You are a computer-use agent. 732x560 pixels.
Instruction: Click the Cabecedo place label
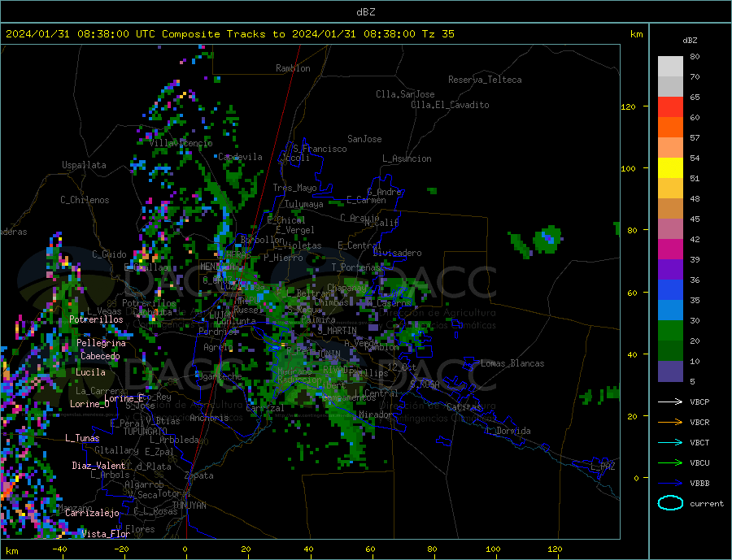click(100, 356)
